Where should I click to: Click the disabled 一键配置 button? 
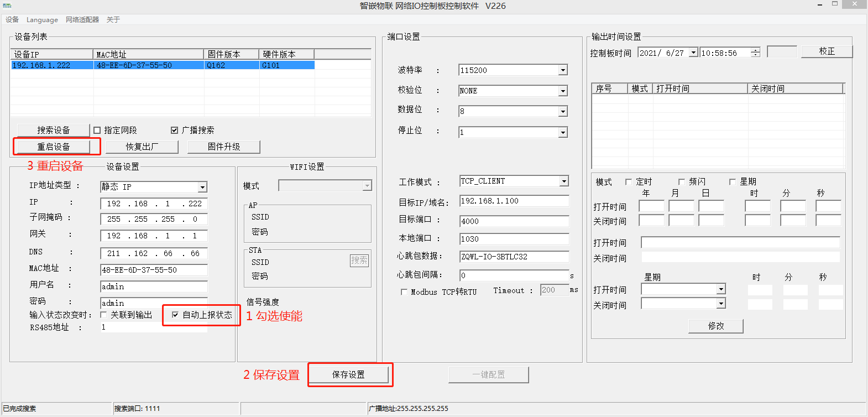[x=489, y=374]
